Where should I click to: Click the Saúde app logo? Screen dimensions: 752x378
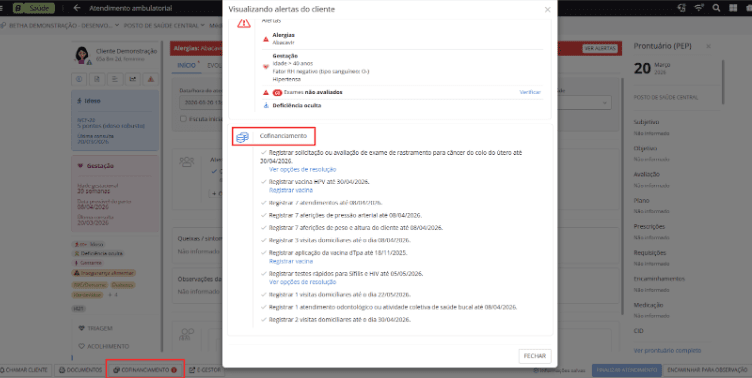click(x=34, y=8)
